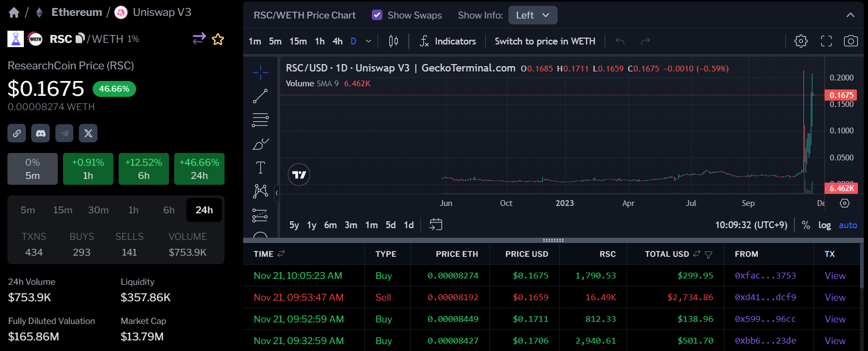Select the crosshair cursor tool
Viewport: 868px width, 351px height.
tap(260, 73)
